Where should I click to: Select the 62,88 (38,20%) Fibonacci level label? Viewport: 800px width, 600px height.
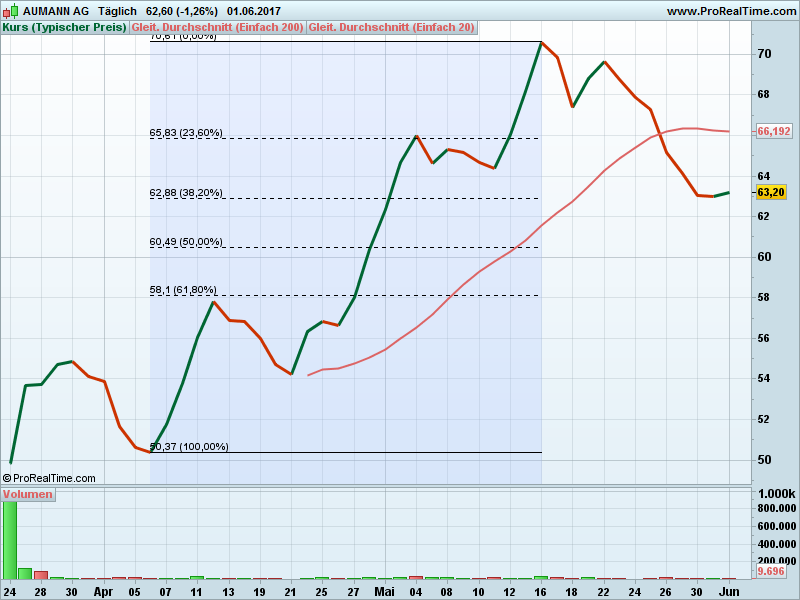tap(186, 193)
